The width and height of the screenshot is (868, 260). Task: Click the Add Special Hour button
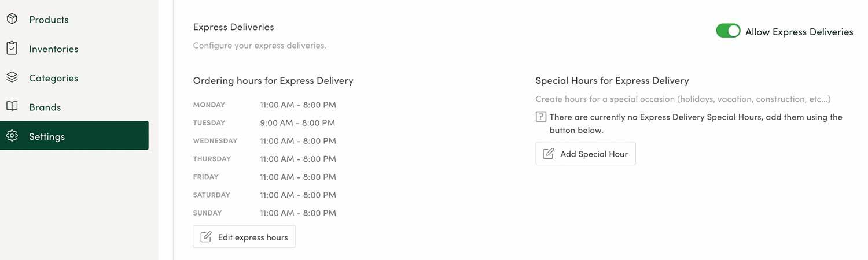click(x=586, y=154)
